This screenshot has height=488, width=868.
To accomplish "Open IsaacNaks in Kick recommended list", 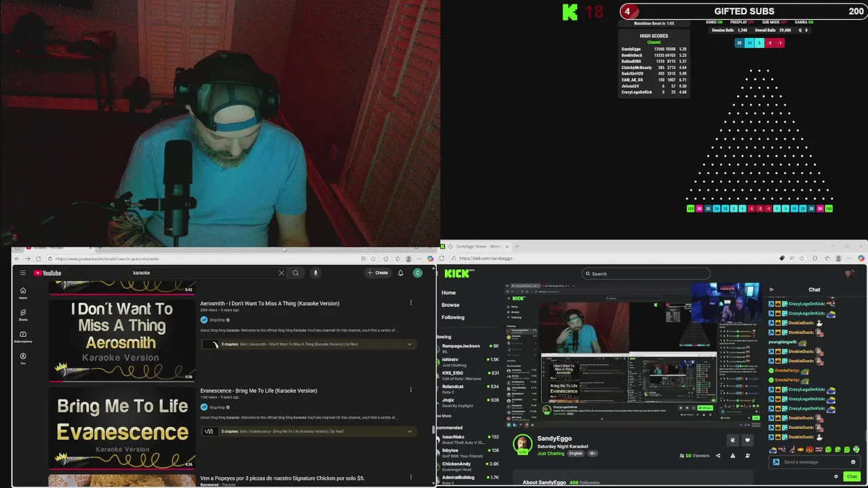I will pos(470,439).
